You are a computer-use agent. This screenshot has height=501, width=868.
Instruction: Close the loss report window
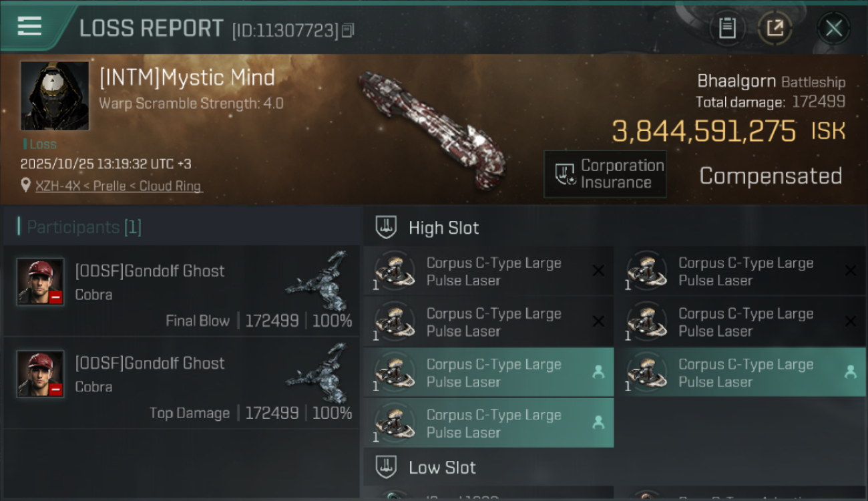833,28
